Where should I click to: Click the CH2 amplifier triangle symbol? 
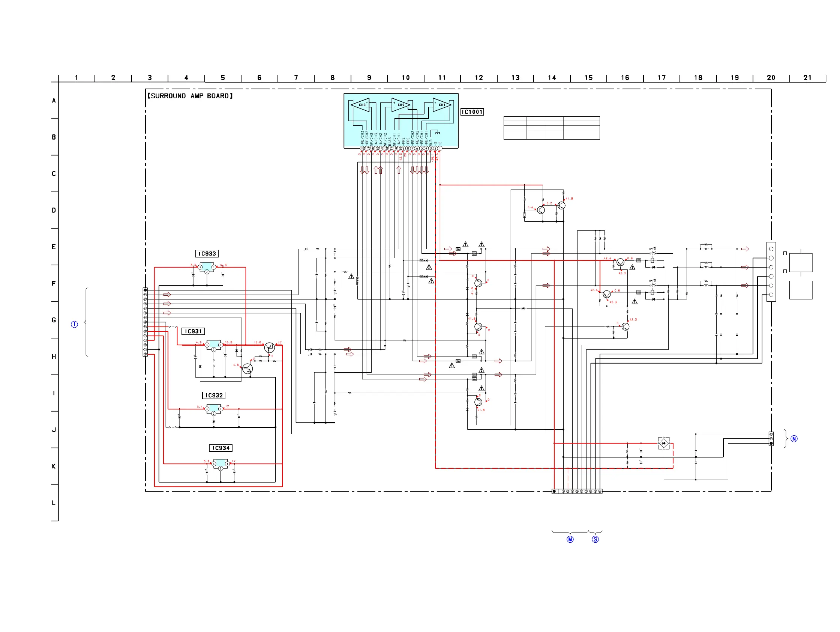click(400, 104)
